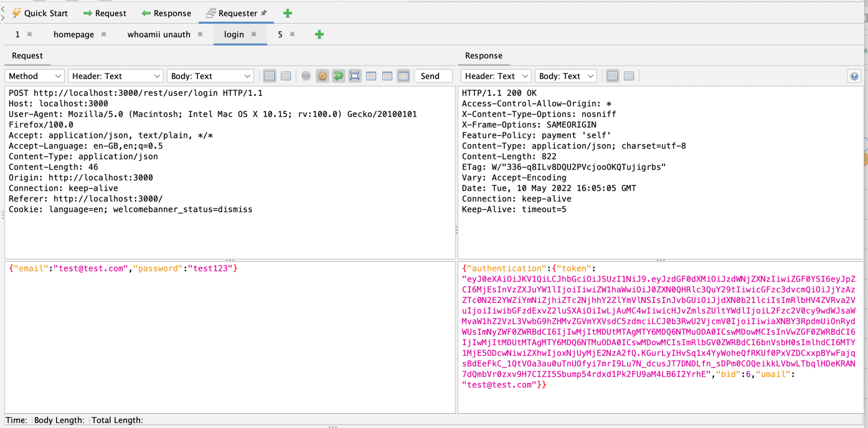Image resolution: width=868 pixels, height=428 pixels.
Task: Select the tabbed panel layout icon
Action: (371, 76)
